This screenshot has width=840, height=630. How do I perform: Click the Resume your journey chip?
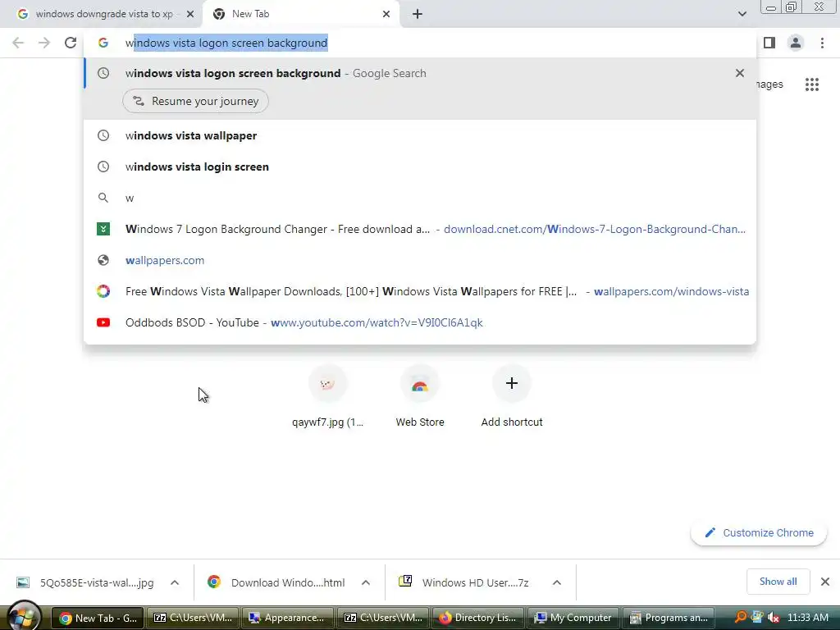[x=195, y=101]
